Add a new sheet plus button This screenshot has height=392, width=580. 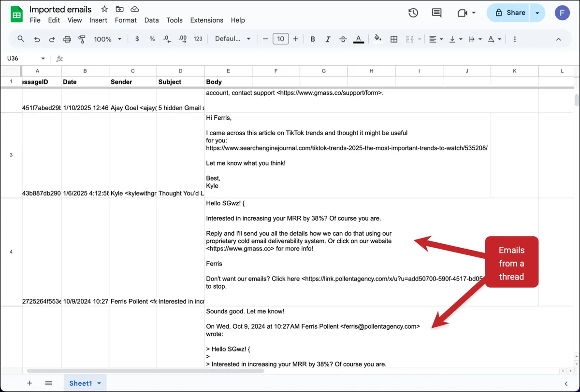click(29, 383)
